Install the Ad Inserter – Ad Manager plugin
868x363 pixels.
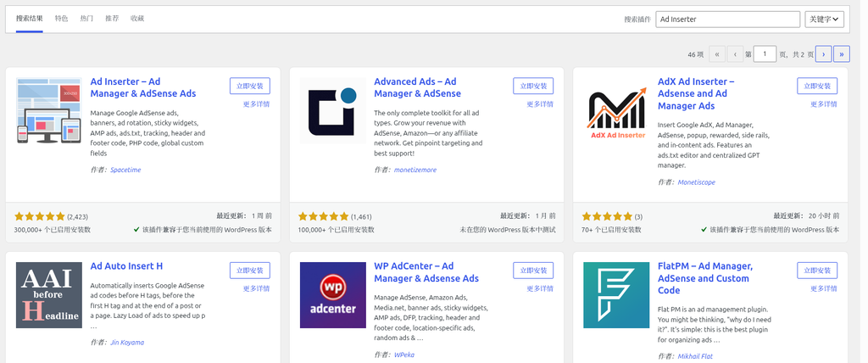pyautogui.click(x=250, y=86)
